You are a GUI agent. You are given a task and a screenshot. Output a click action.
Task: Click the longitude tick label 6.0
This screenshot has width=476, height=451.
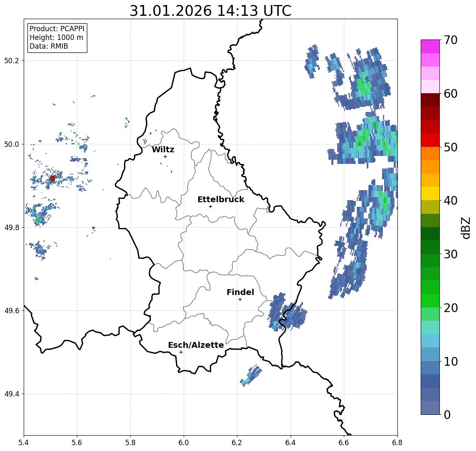coord(184,443)
